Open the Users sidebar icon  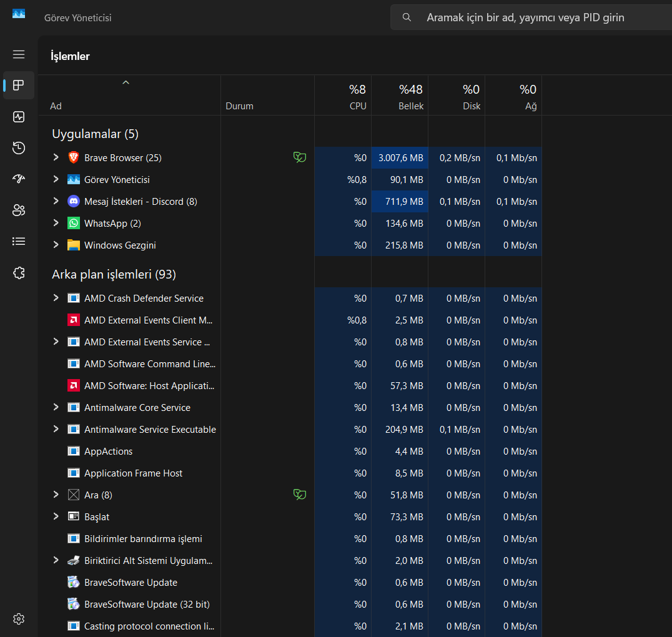tap(19, 210)
